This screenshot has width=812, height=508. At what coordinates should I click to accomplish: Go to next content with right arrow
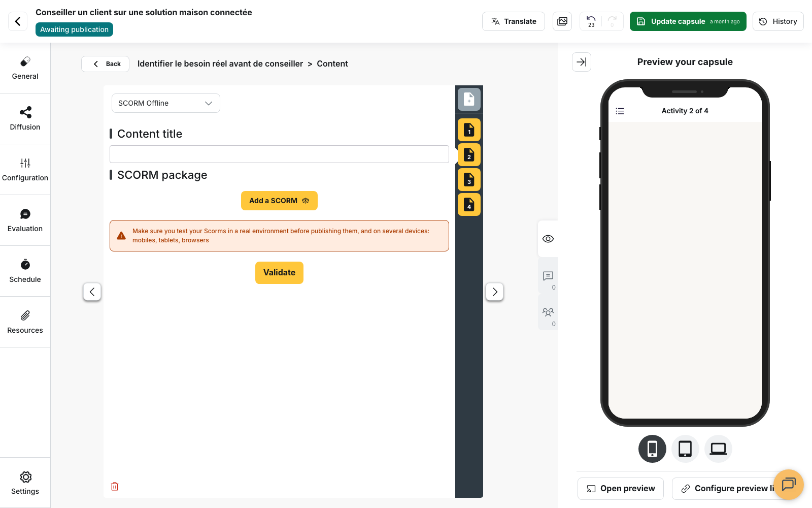[x=495, y=292]
